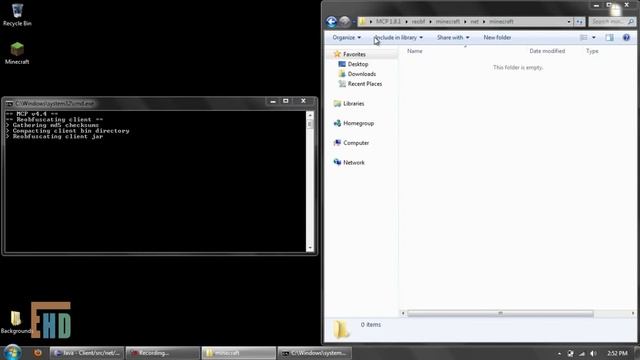Image resolution: width=640 pixels, height=360 pixels.
Task: Click the 2:52 PM taskbar clock
Action: tap(617, 353)
